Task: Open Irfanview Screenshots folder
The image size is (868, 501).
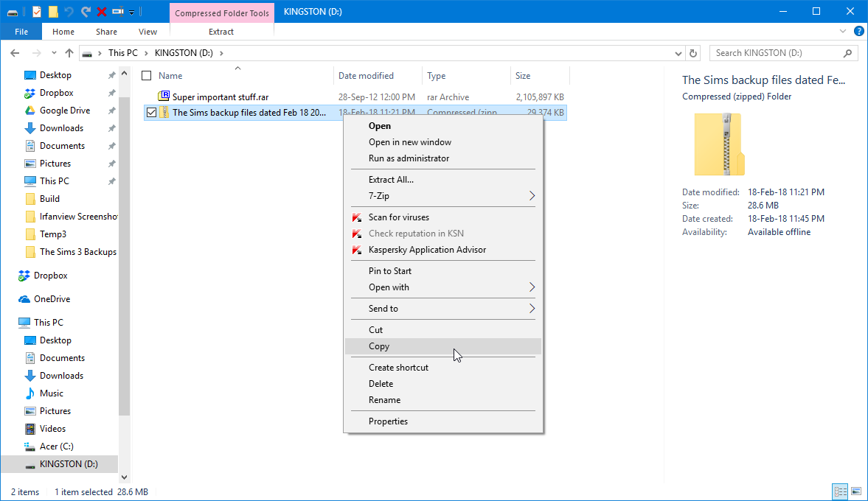Action: coord(78,217)
